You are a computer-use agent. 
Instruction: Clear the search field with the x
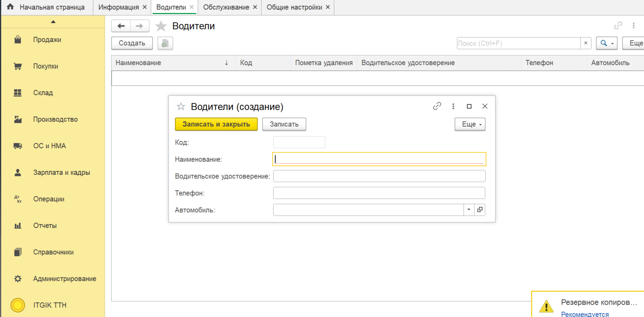[x=585, y=43]
